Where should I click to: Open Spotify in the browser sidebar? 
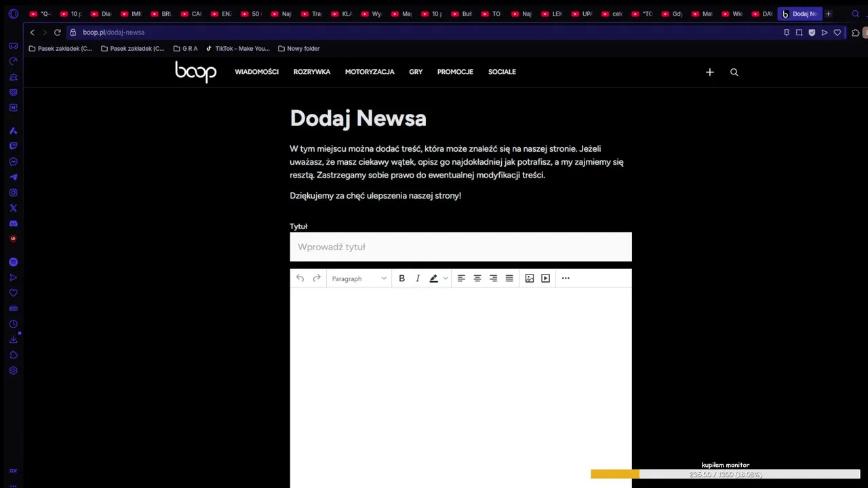[13, 262]
